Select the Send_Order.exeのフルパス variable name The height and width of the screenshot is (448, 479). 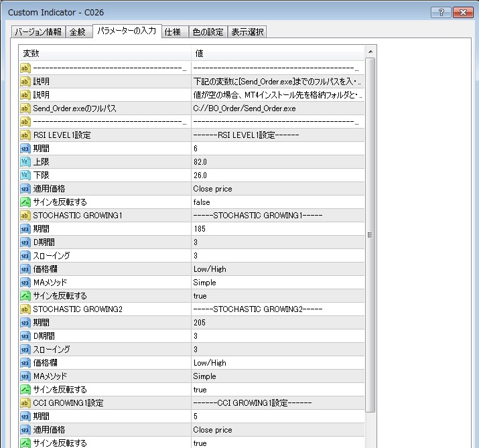click(x=74, y=108)
